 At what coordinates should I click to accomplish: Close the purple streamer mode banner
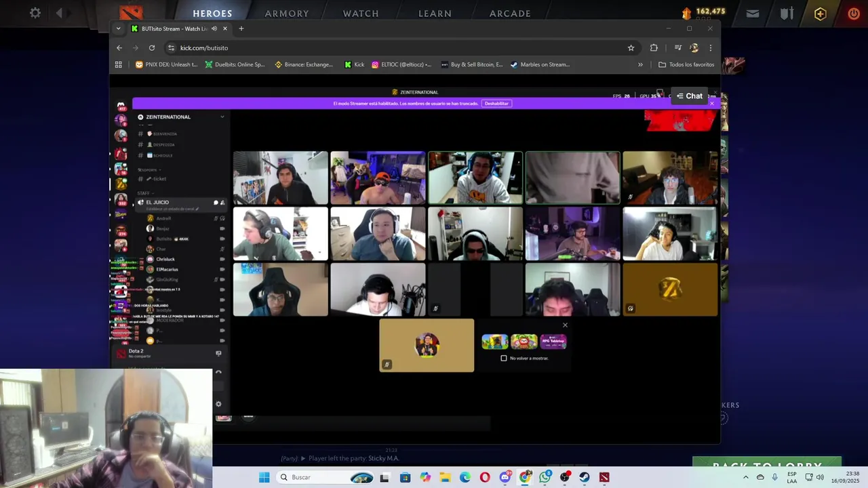[x=712, y=103]
